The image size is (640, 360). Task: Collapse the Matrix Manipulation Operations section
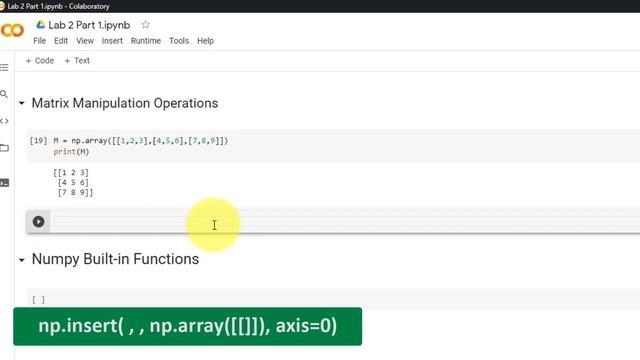[22, 103]
